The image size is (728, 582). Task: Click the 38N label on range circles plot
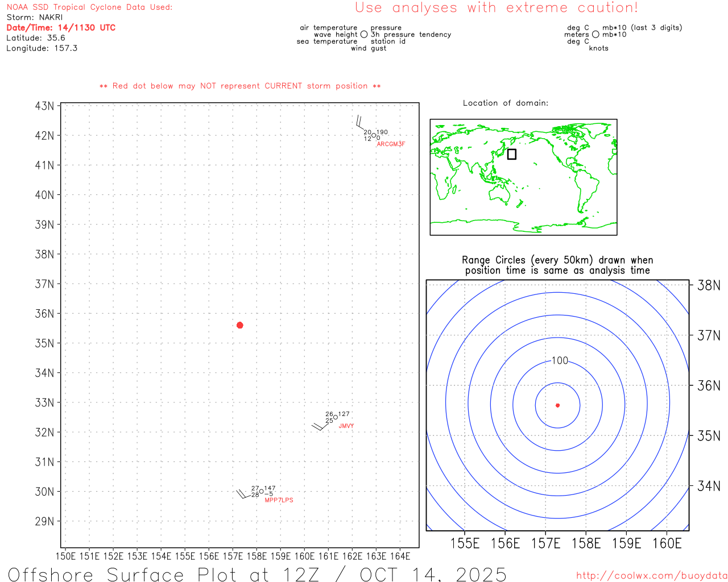(709, 285)
